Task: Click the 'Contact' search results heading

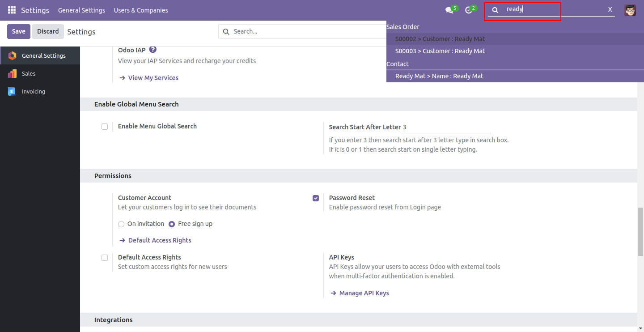Action: coord(398,64)
